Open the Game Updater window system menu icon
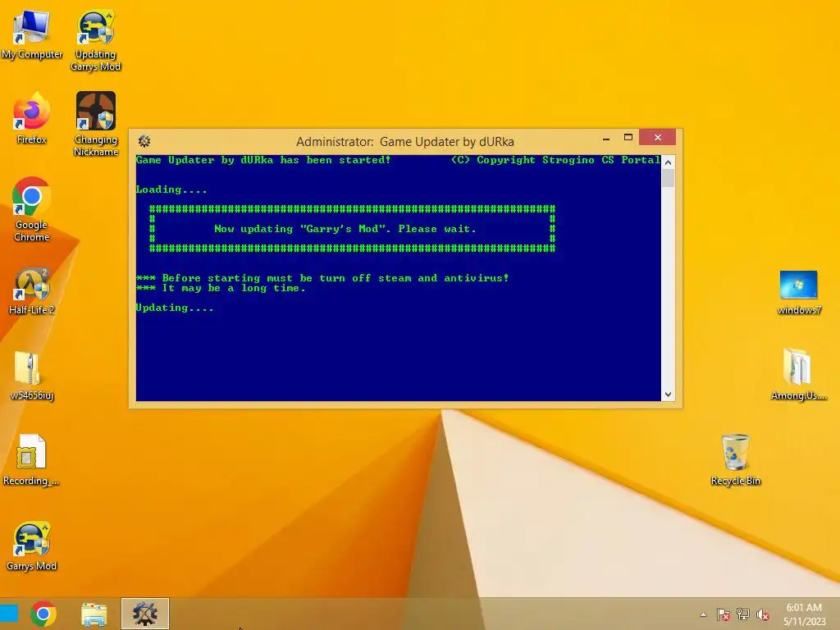Screen dimensions: 840x630 point(144,141)
